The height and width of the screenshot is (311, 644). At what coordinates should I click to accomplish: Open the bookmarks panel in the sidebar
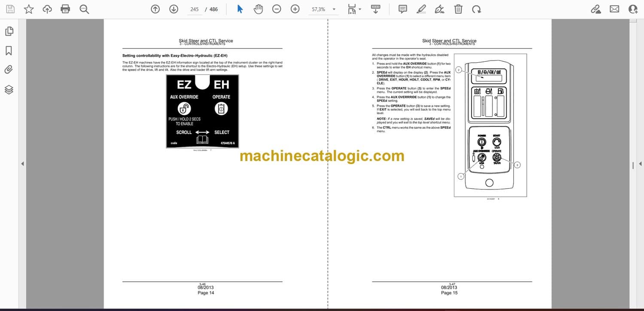[9, 51]
